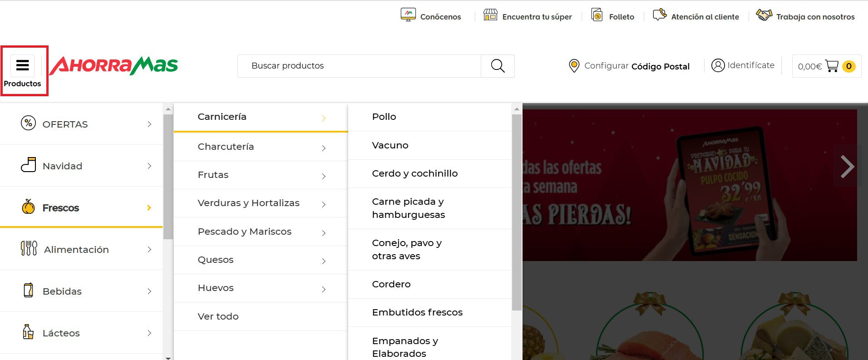Expand the Verduras y Hortalizas chevron
This screenshot has height=360, width=868.
pyautogui.click(x=324, y=204)
